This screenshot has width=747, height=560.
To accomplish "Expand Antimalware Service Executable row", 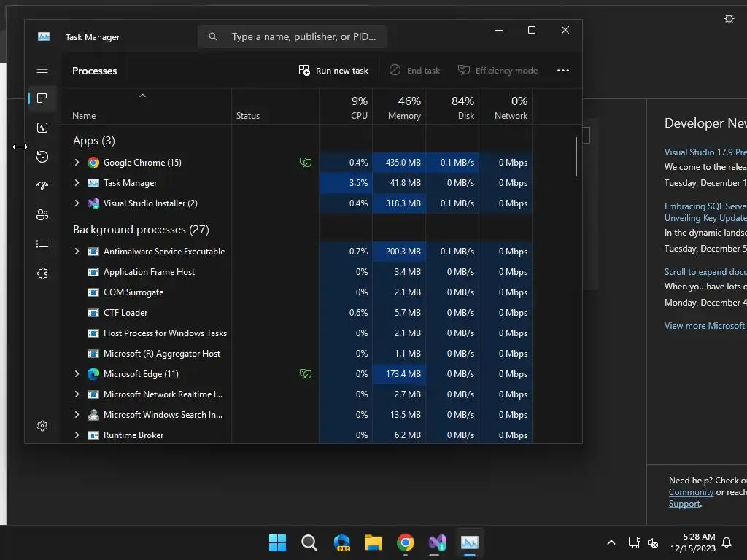I will coord(77,252).
